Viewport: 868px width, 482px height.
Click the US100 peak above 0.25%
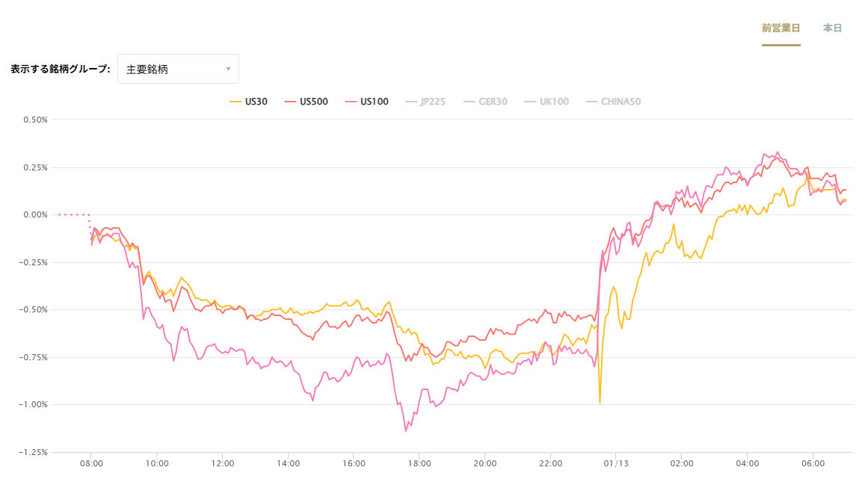(778, 152)
